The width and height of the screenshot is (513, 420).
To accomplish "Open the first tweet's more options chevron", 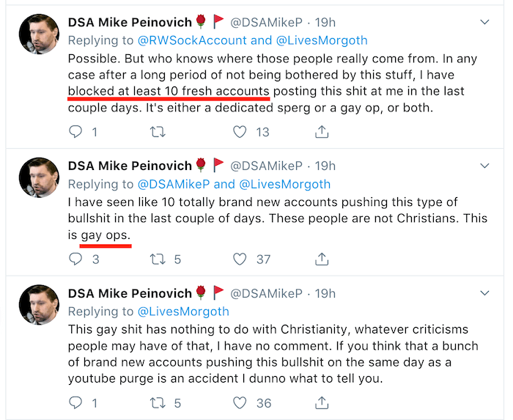I will 484,23.
